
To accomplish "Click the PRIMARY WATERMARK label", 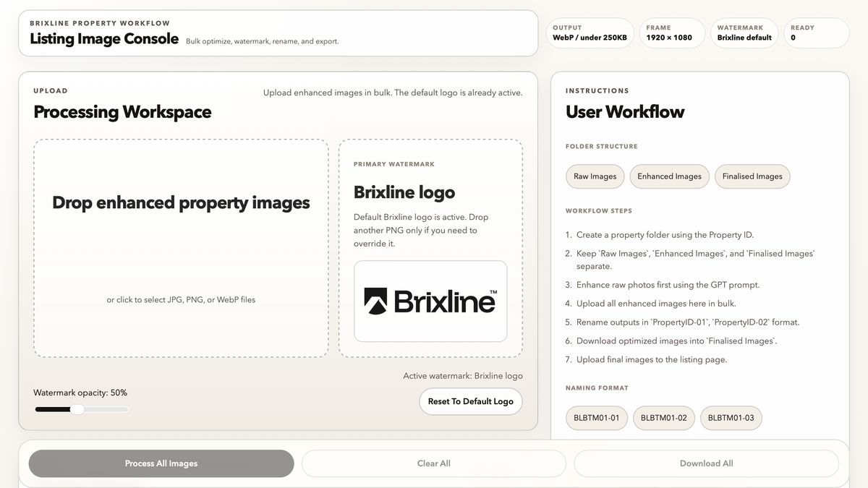I will pos(394,164).
